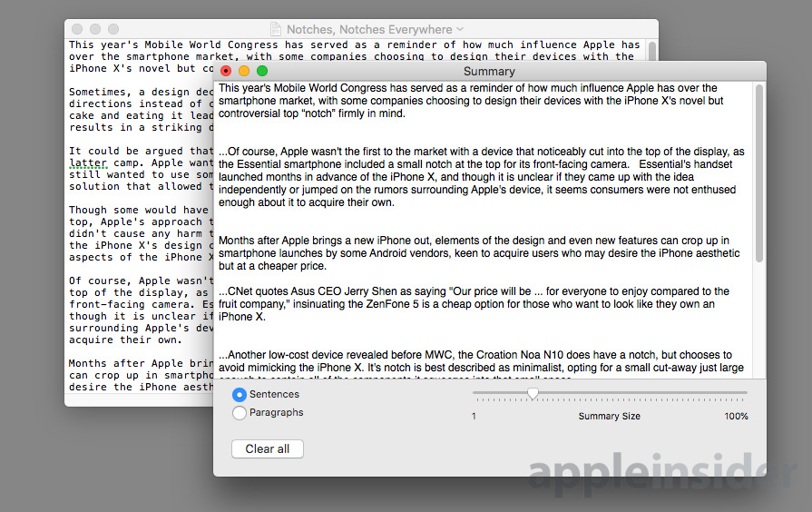812x512 pixels.
Task: Click "Months after Apple brings" in Summary text
Action: (x=280, y=241)
